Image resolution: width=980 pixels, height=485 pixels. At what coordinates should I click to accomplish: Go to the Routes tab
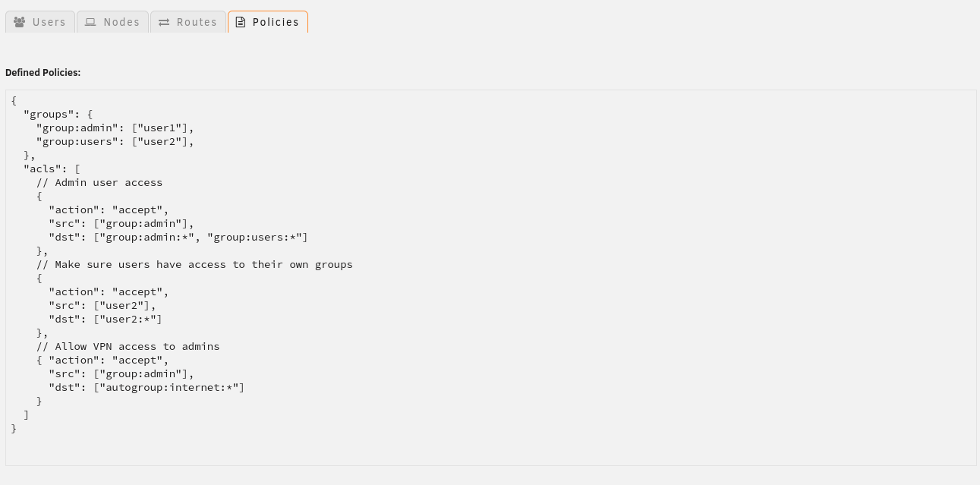point(188,22)
